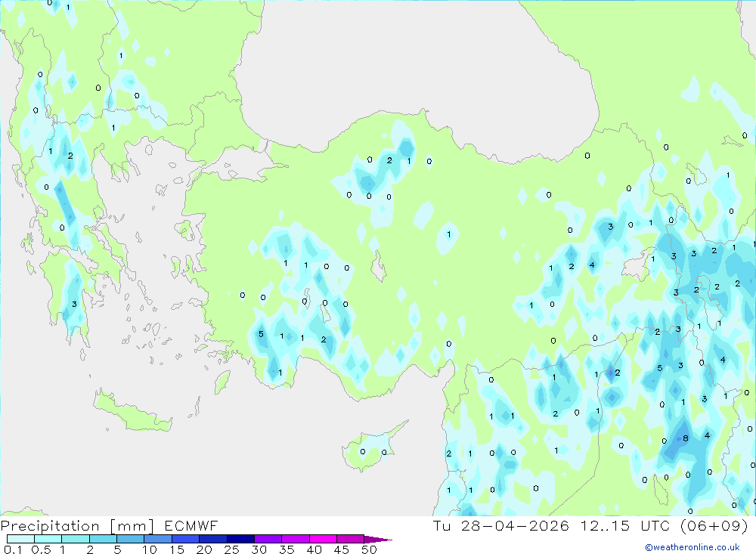The width and height of the screenshot is (756, 554).
Task: Click the "15" legend scale label
Action: tap(177, 549)
